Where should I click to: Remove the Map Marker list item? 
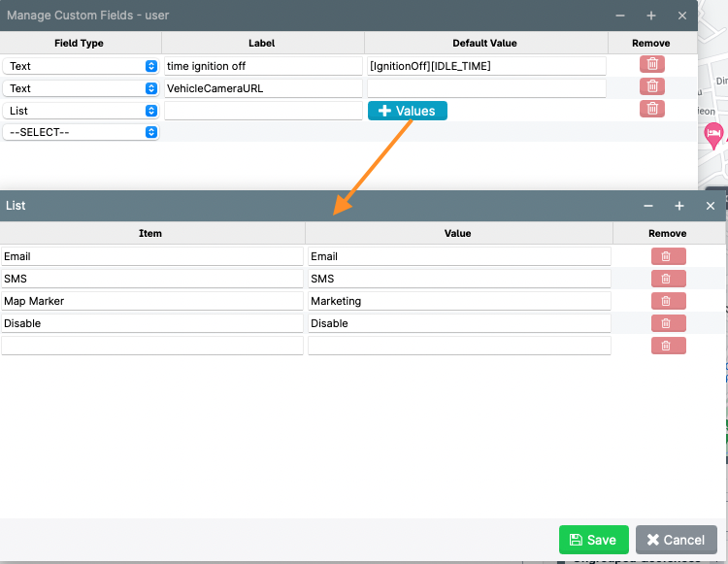[x=668, y=301]
